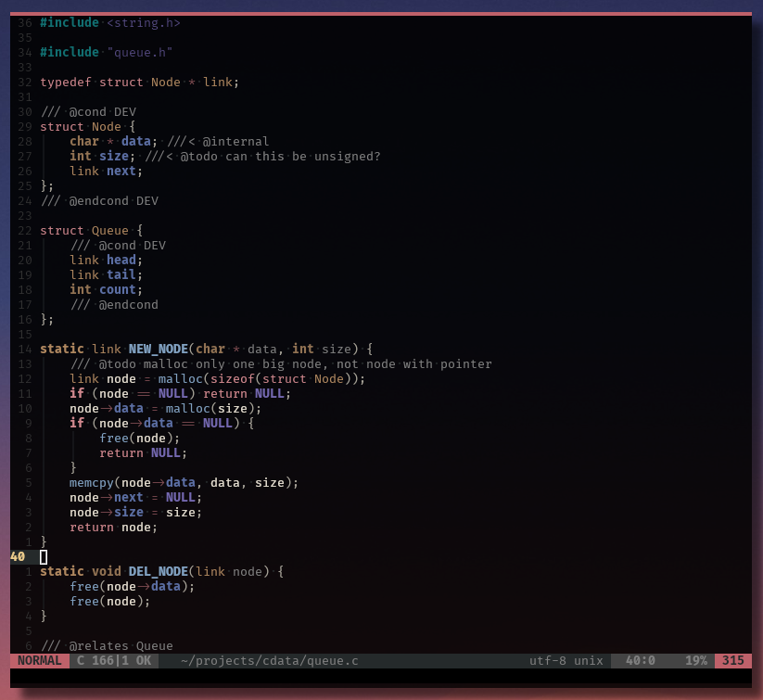This screenshot has width=763, height=700.
Task: Click the 'node->next = NULL;' line
Action: [135, 498]
